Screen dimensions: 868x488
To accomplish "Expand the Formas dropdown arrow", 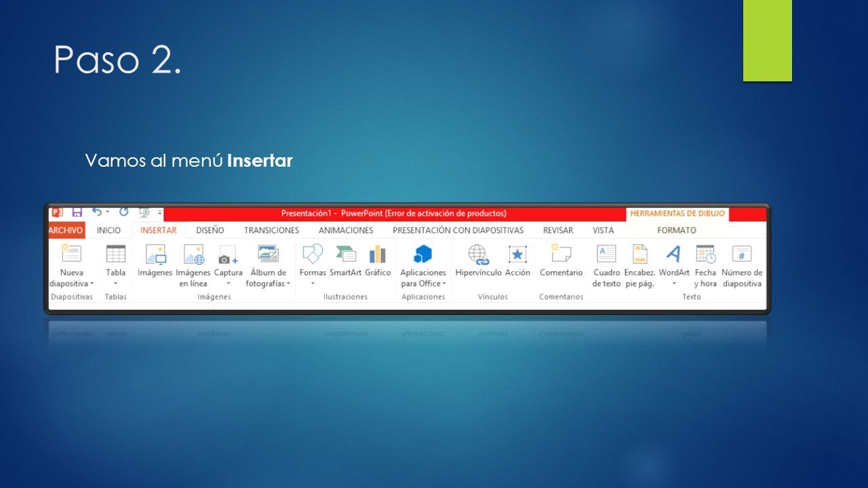I will tap(313, 284).
